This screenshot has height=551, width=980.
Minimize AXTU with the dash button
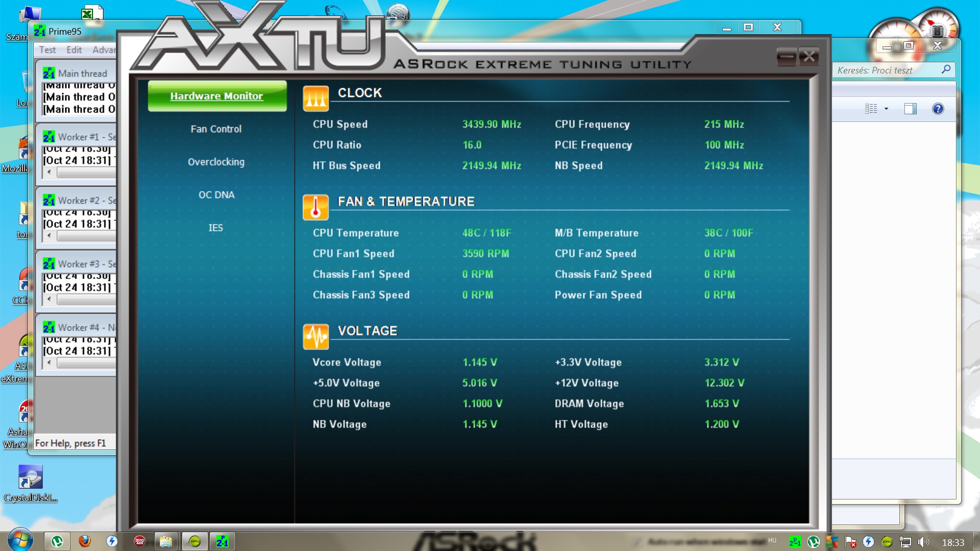tap(786, 57)
